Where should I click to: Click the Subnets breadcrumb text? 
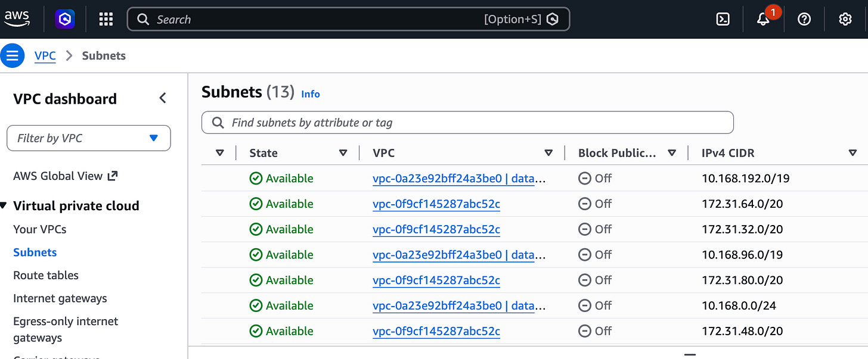[x=104, y=56]
